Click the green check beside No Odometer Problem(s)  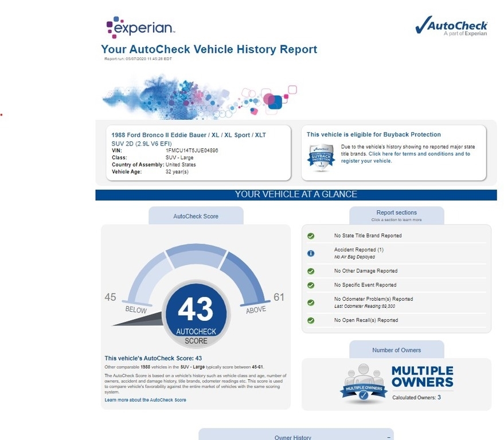click(311, 302)
